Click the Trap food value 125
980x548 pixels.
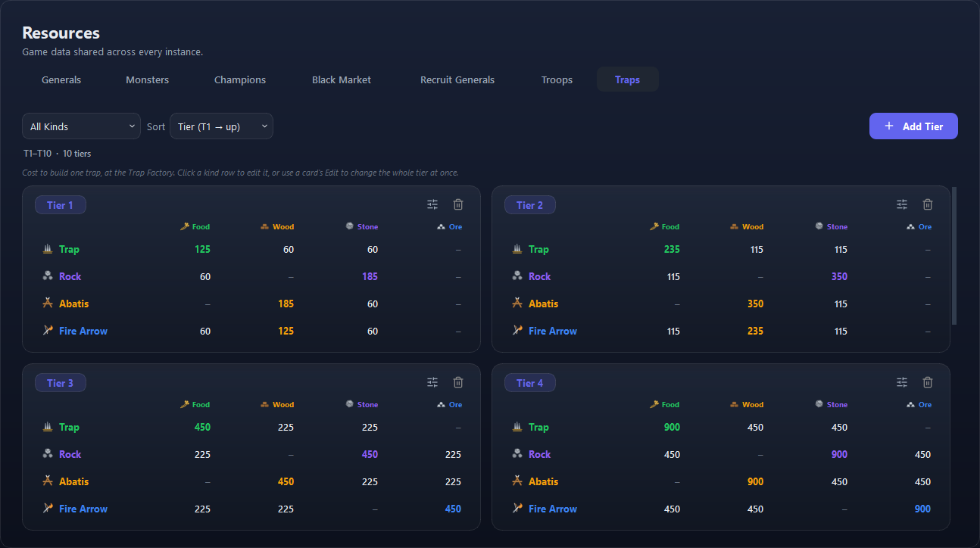(202, 249)
